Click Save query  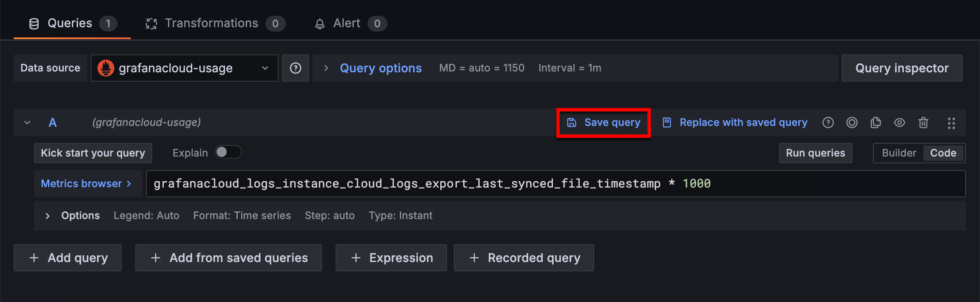[x=604, y=123]
